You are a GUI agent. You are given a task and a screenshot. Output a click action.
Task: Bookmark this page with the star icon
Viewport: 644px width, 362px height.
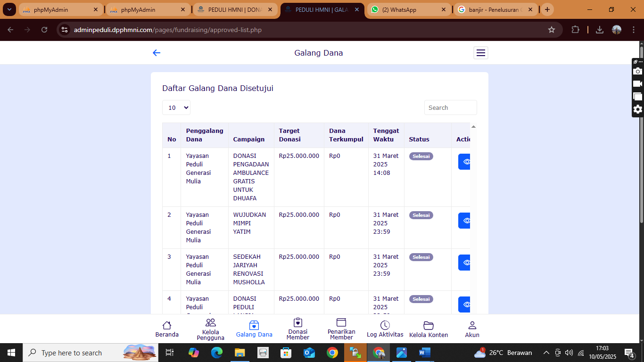click(551, 30)
